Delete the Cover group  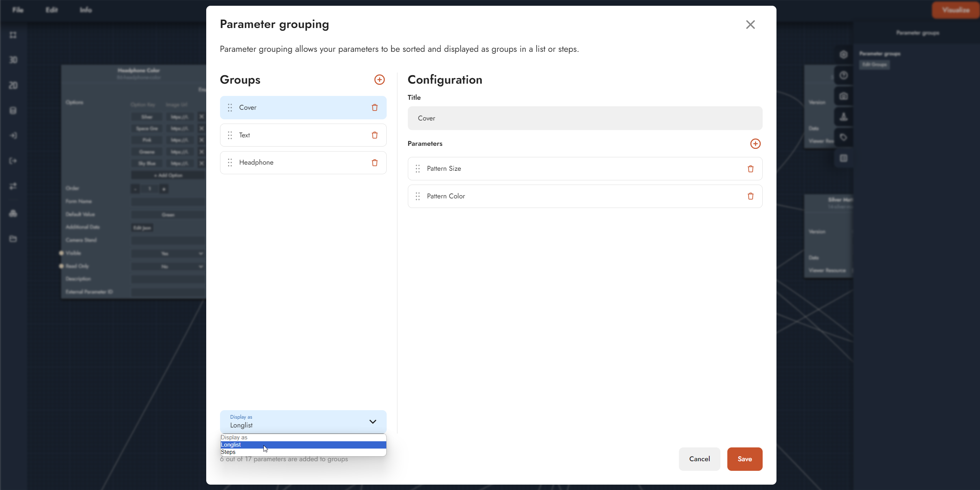tap(375, 107)
